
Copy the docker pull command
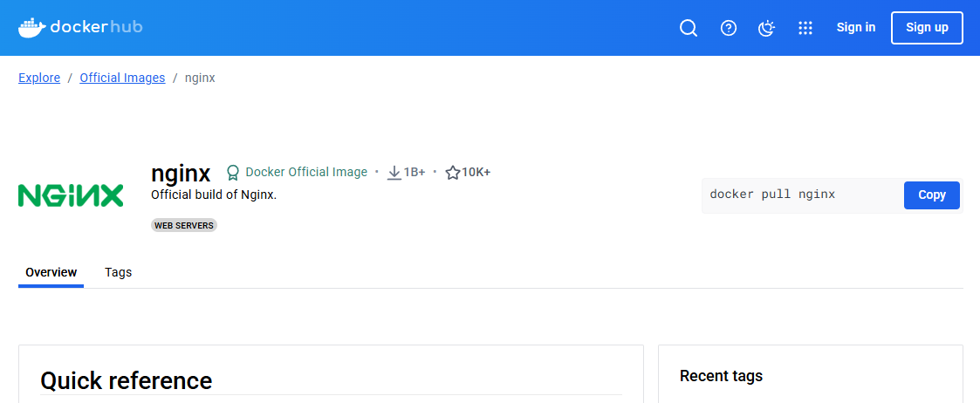click(x=932, y=195)
